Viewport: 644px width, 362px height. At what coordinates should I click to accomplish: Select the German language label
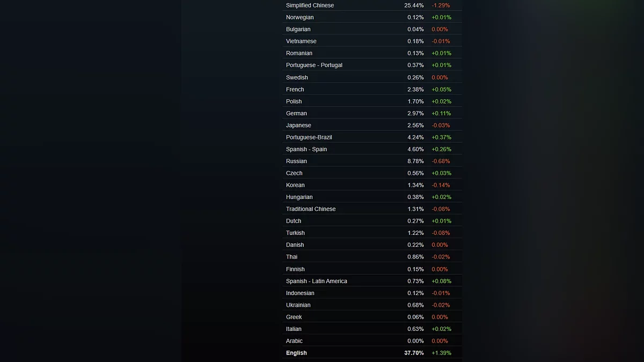(x=296, y=113)
